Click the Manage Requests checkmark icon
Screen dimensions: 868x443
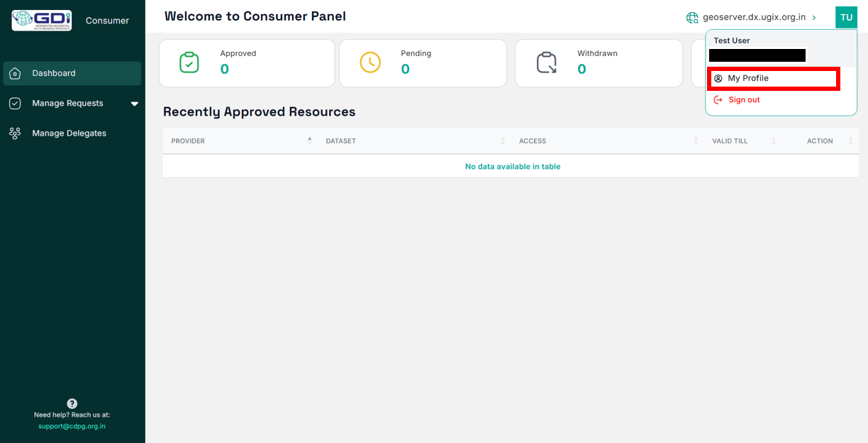point(15,103)
